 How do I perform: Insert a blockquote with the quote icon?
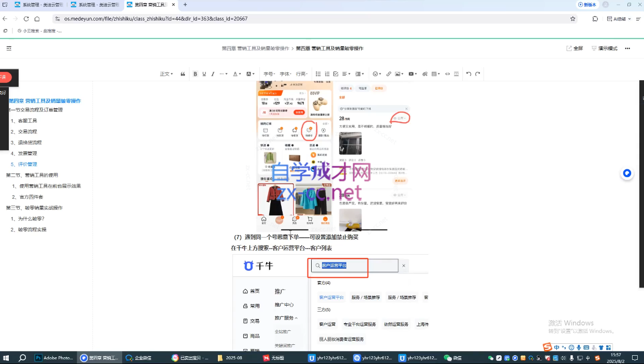point(183,74)
